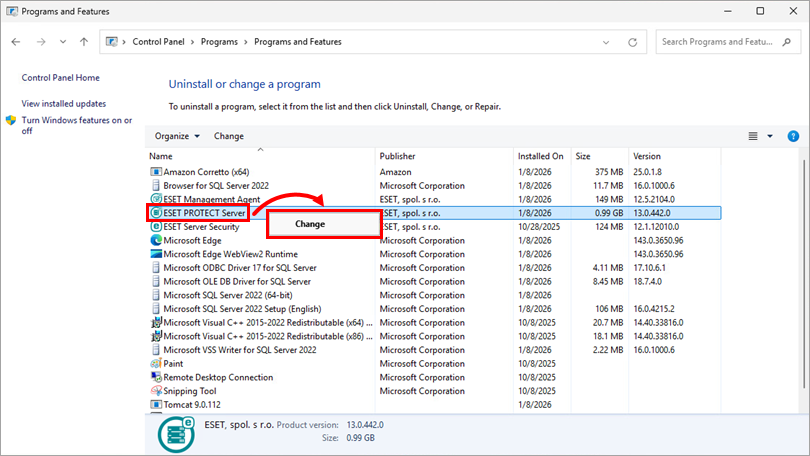This screenshot has width=810, height=456.
Task: Open recent locations dropdown chevron
Action: tap(63, 42)
